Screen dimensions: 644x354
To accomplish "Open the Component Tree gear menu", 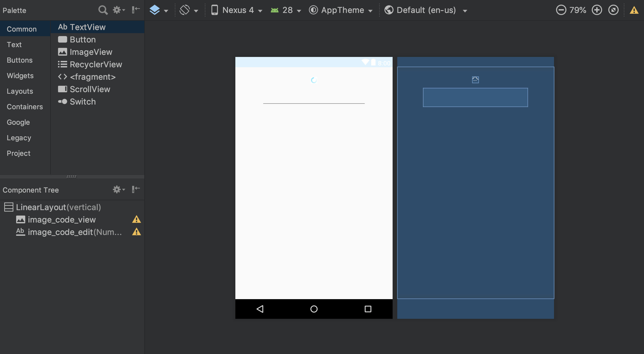I will (119, 189).
